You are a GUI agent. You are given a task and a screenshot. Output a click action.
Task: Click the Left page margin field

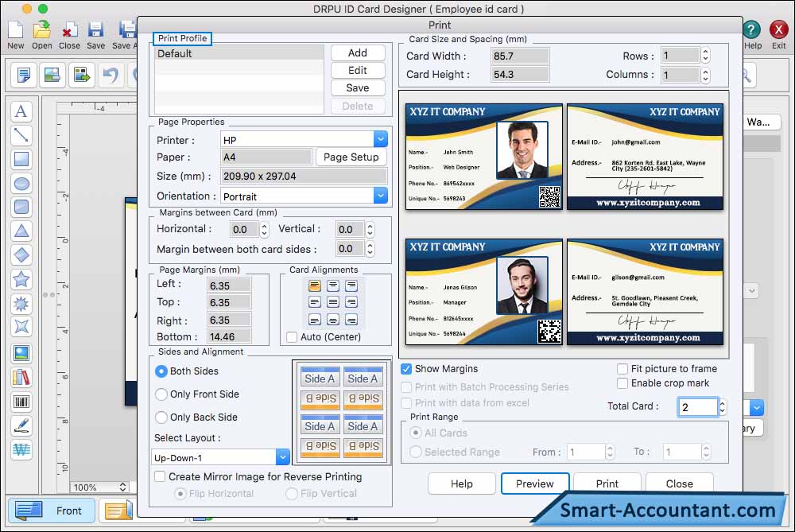(229, 285)
